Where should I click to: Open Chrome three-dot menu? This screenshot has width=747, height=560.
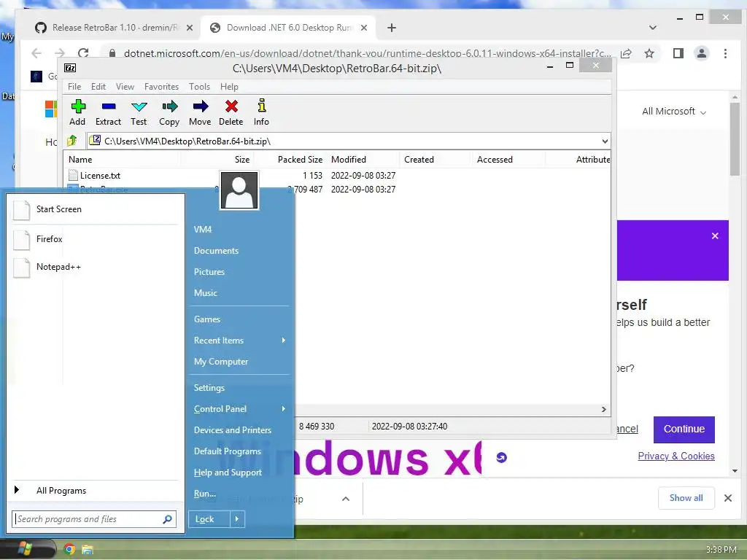[725, 53]
